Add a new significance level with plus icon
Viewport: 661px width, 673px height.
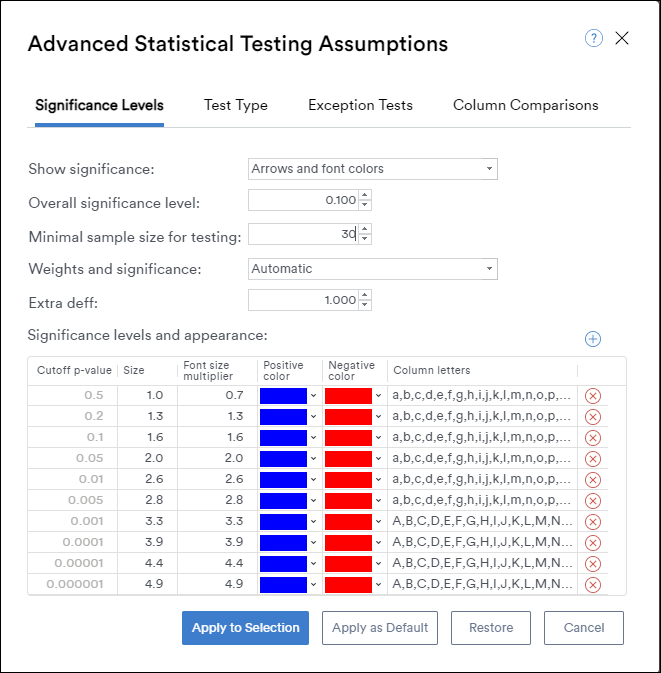(593, 339)
